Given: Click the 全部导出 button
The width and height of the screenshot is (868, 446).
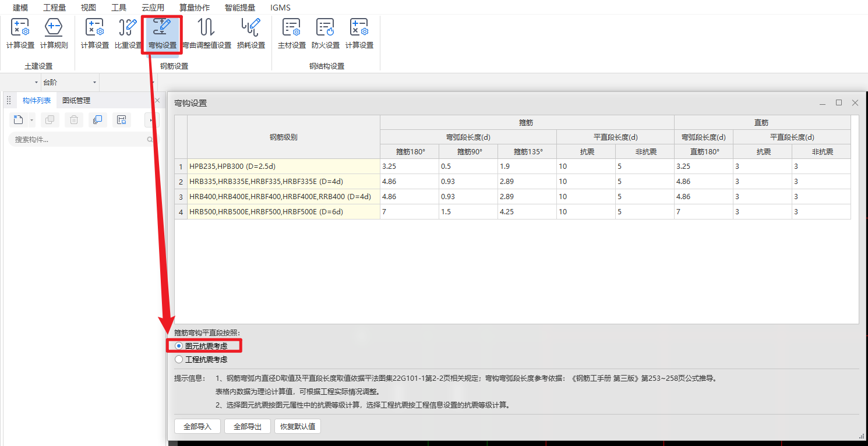Looking at the screenshot, I should tap(248, 426).
